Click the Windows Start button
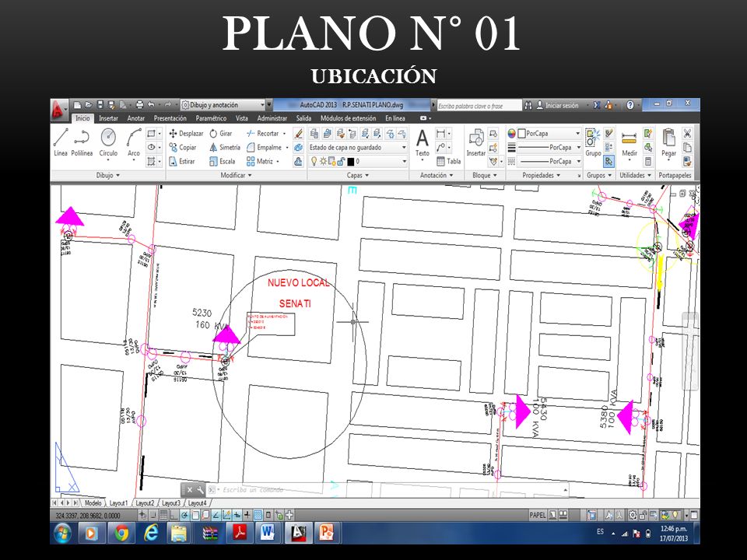This screenshot has height=560, width=747. pyautogui.click(x=62, y=533)
